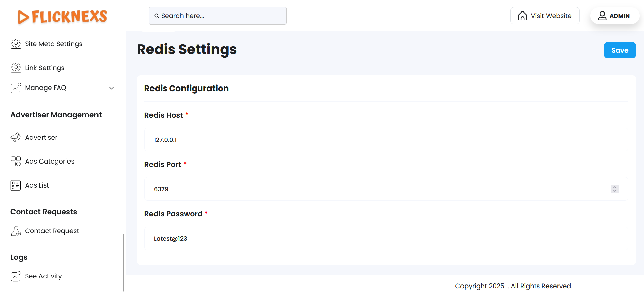
Task: Click the Manage FAQ chart icon
Action: click(16, 88)
